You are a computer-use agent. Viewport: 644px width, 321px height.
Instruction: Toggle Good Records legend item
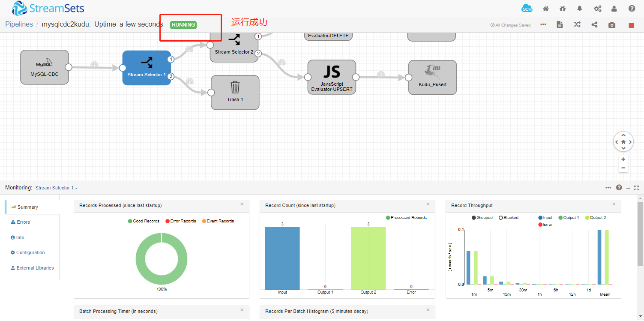click(x=144, y=221)
